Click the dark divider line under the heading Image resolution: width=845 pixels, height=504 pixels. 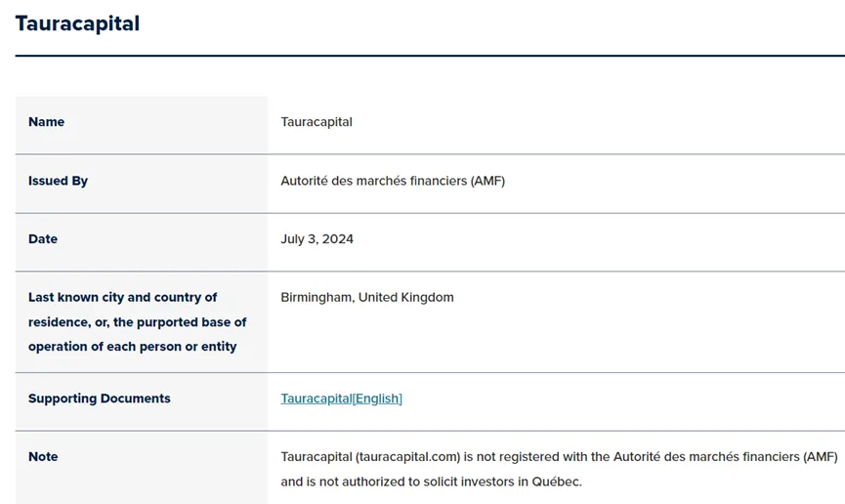(x=430, y=56)
